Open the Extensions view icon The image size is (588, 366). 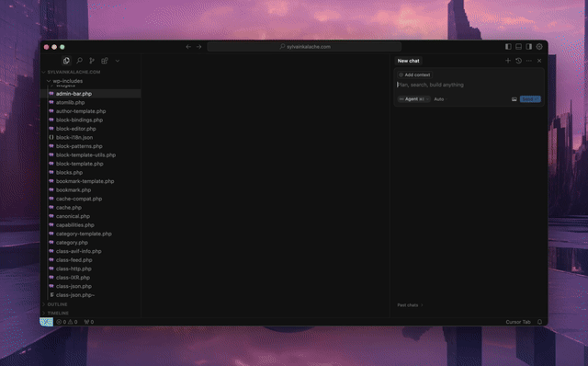(105, 61)
